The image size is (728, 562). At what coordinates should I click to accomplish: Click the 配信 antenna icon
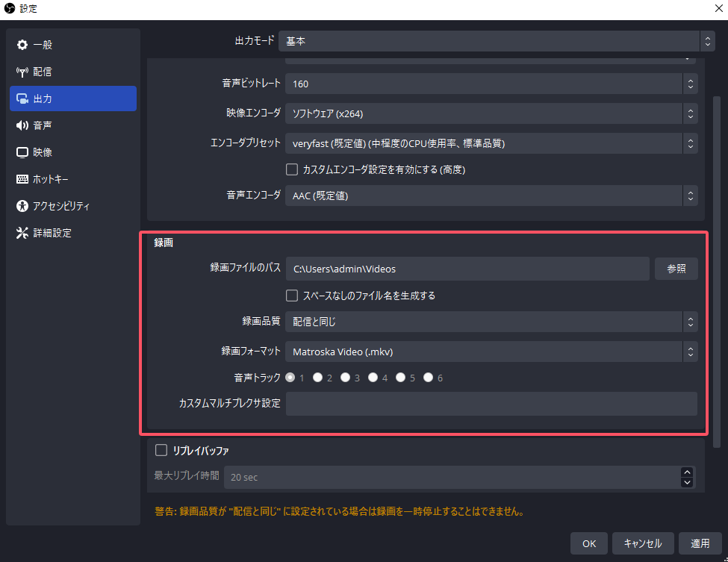pos(22,72)
